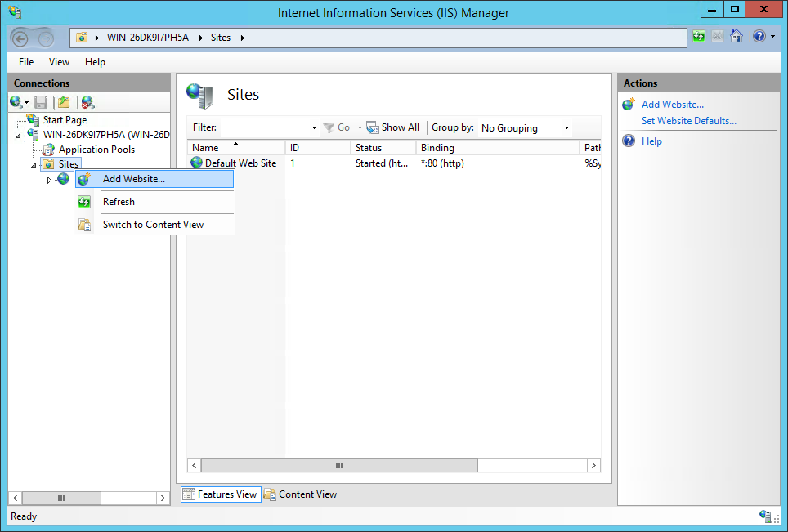Click the Add Website globe icon in Actions pane
The image size is (788, 532).
[629, 104]
